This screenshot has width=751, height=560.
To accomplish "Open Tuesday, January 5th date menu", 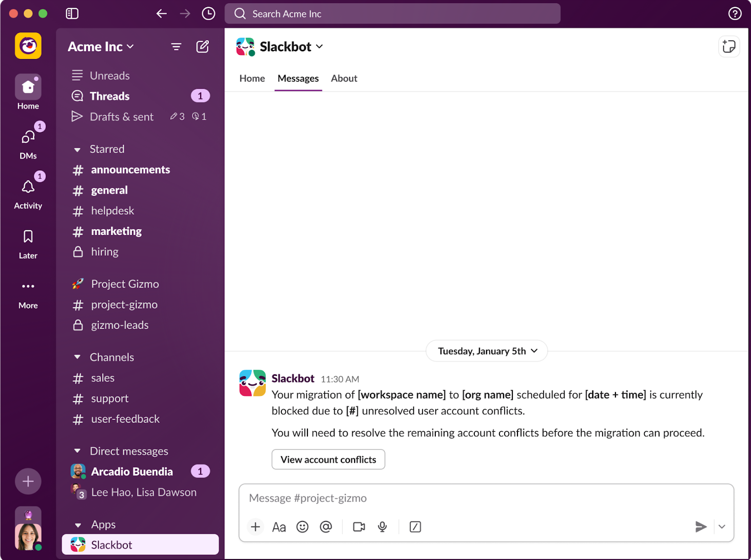I will click(x=487, y=351).
